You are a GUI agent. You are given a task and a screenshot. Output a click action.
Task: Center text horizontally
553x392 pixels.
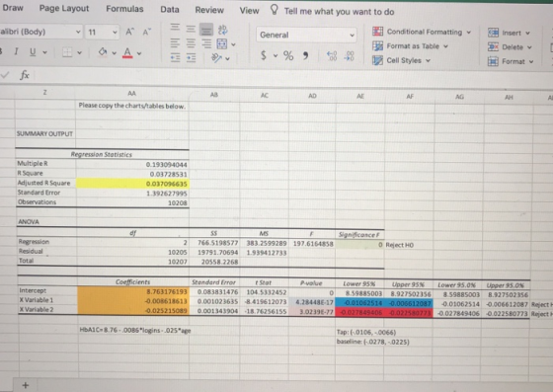tap(191, 43)
